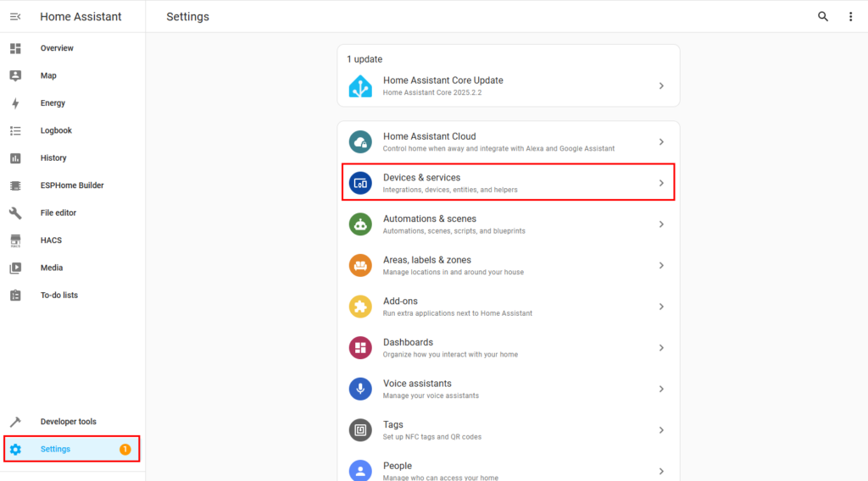The image size is (868, 481).
Task: Click the To-do lists clipboard icon
Action: coord(15,296)
